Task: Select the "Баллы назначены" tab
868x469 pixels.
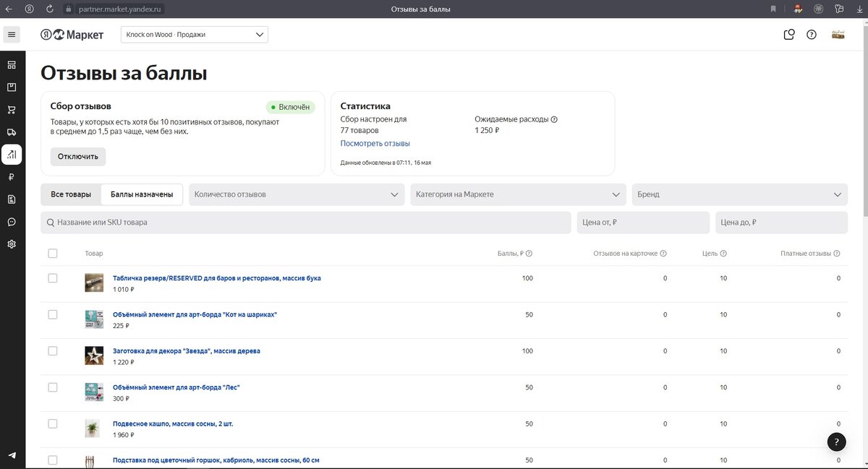Action: [x=142, y=194]
